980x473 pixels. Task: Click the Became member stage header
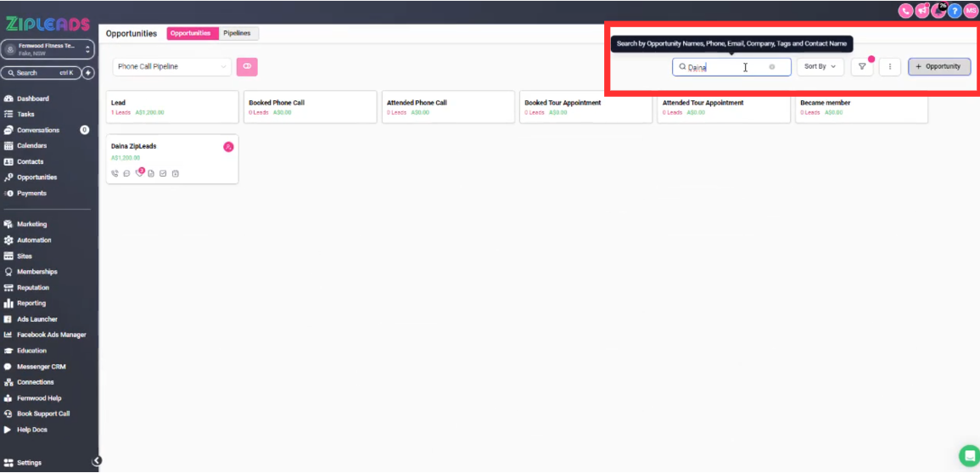tap(861, 107)
